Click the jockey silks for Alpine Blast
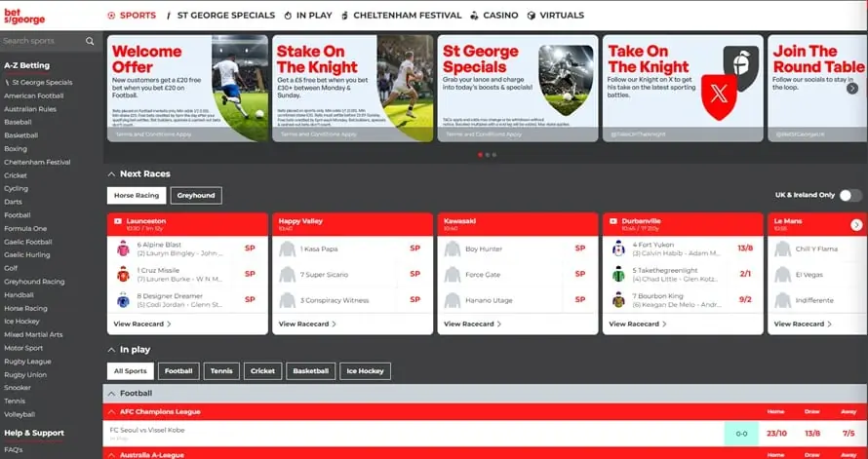This screenshot has height=459, width=868. [x=123, y=249]
